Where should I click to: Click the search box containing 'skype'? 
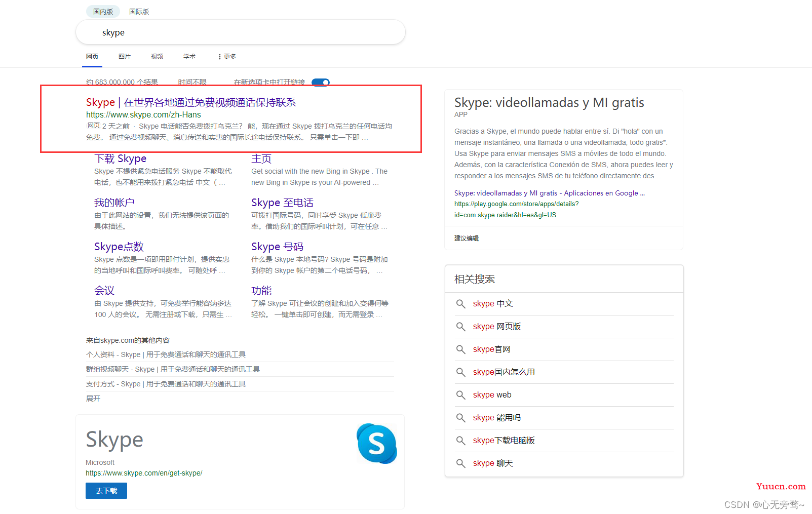(241, 32)
